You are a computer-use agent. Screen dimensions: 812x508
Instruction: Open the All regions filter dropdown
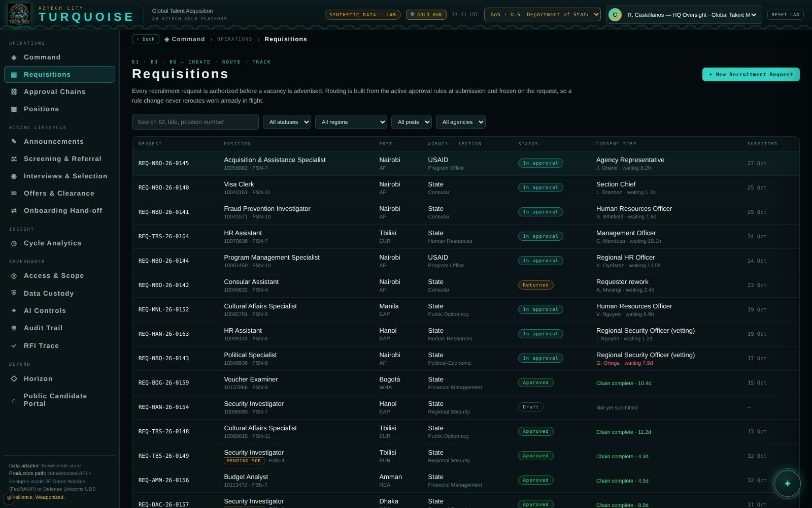(x=351, y=122)
